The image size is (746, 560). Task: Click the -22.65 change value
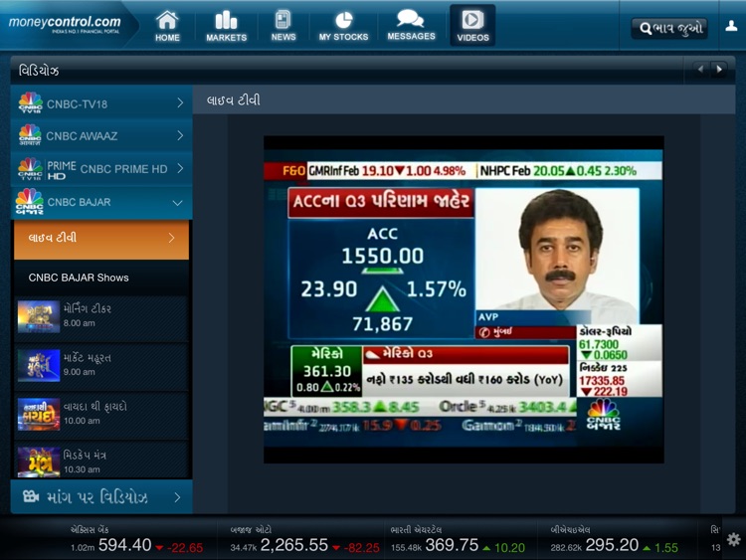tap(186, 548)
